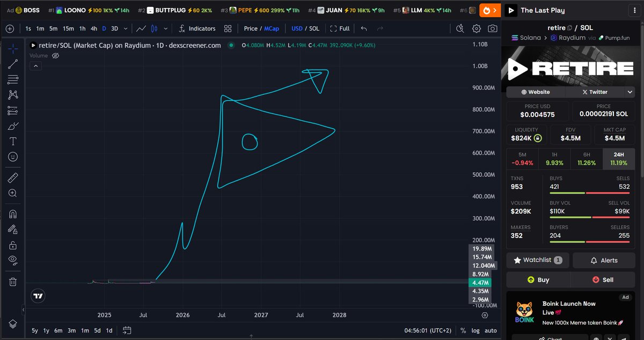644x340 pixels.
Task: Click the undo arrow
Action: coord(364,28)
